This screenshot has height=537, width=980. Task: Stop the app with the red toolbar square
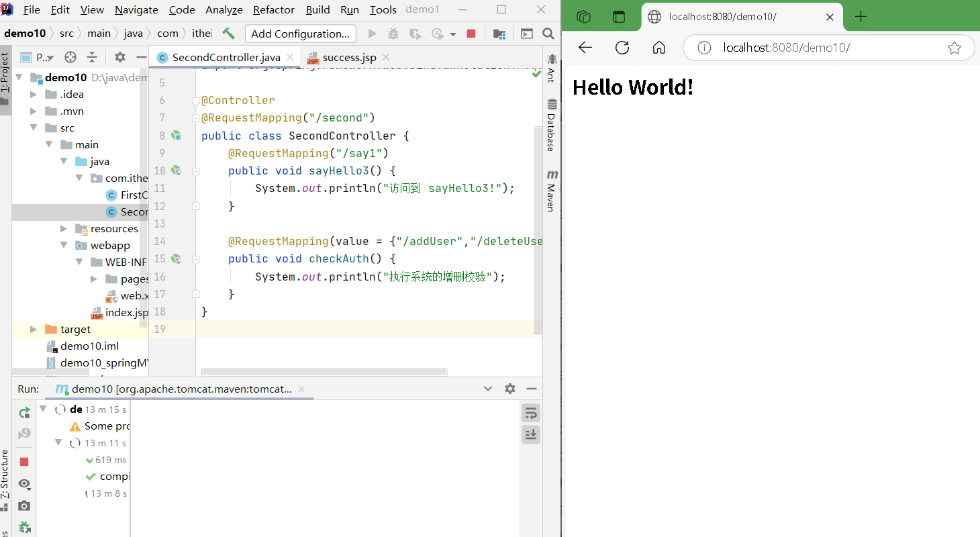coord(471,34)
